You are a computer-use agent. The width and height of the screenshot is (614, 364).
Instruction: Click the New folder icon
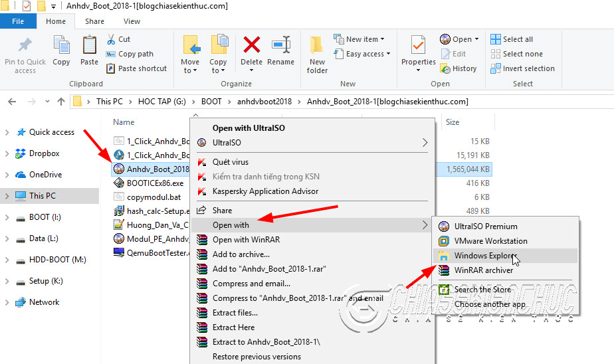(317, 45)
